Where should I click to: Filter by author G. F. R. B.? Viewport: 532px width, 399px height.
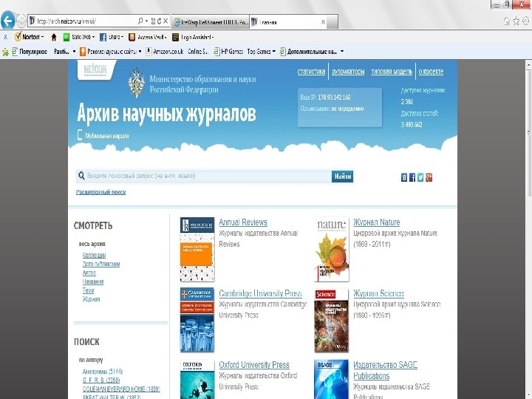pyautogui.click(x=101, y=381)
